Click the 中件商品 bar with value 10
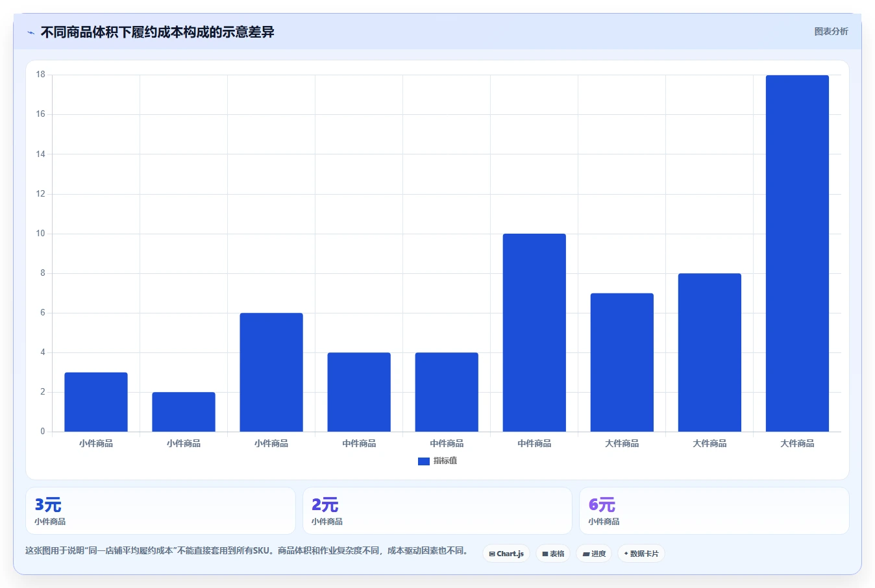The width and height of the screenshot is (875, 588). (534, 332)
